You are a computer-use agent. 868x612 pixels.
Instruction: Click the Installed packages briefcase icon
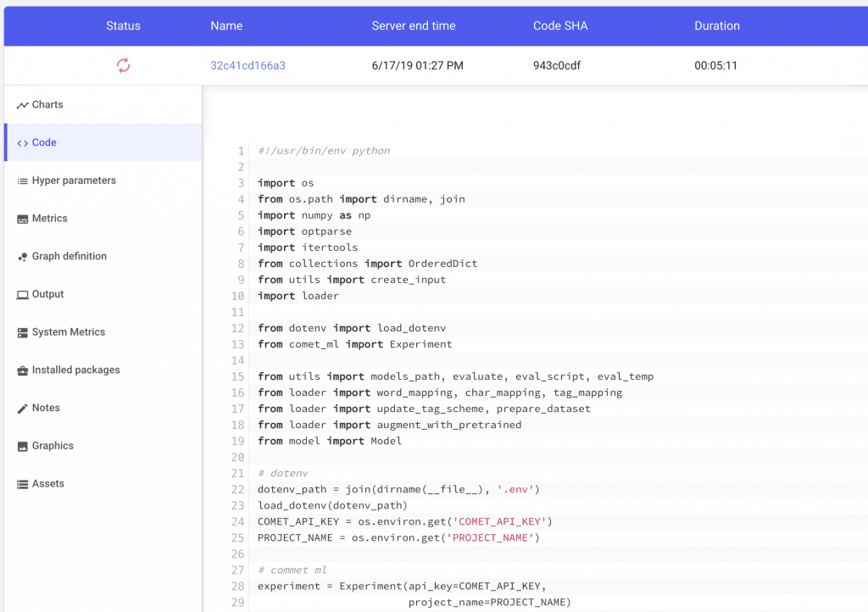point(22,370)
